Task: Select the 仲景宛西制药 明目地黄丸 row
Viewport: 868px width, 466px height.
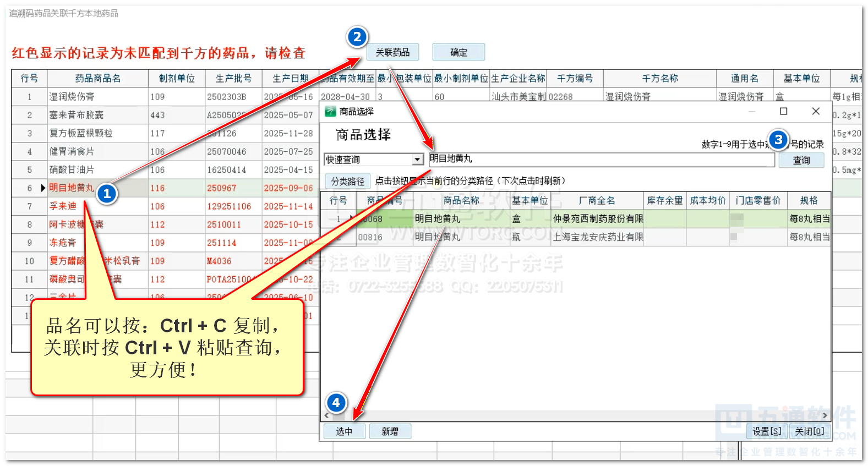Action: pyautogui.click(x=597, y=219)
